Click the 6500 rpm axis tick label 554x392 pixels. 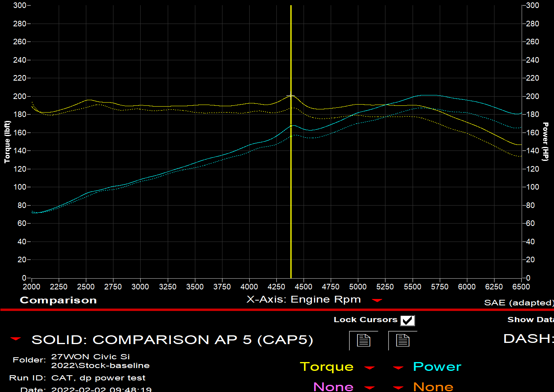click(x=521, y=287)
